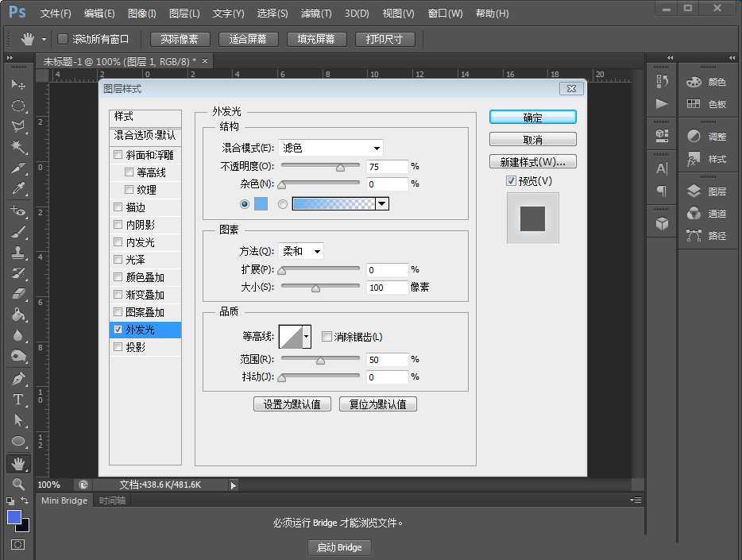Screen dimensions: 742x560
Task: Open the 滤镜 (Filter) menu
Action: pos(315,13)
